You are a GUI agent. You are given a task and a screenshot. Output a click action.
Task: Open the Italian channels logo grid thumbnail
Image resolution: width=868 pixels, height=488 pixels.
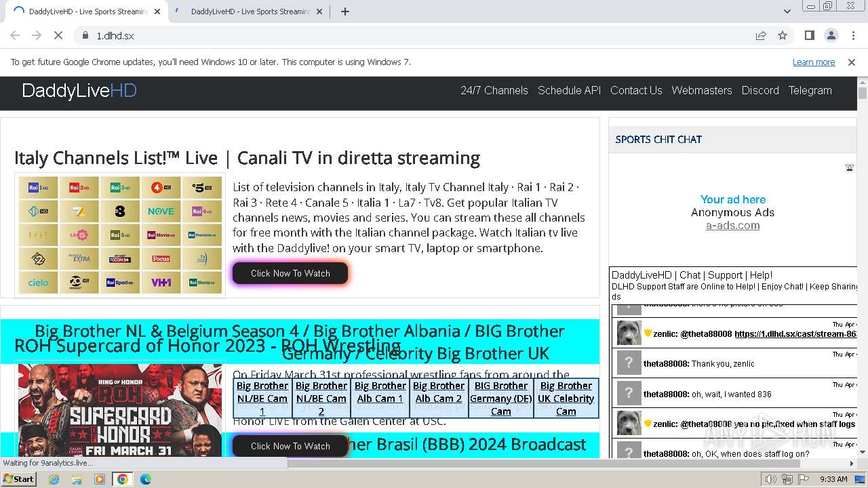[120, 235]
